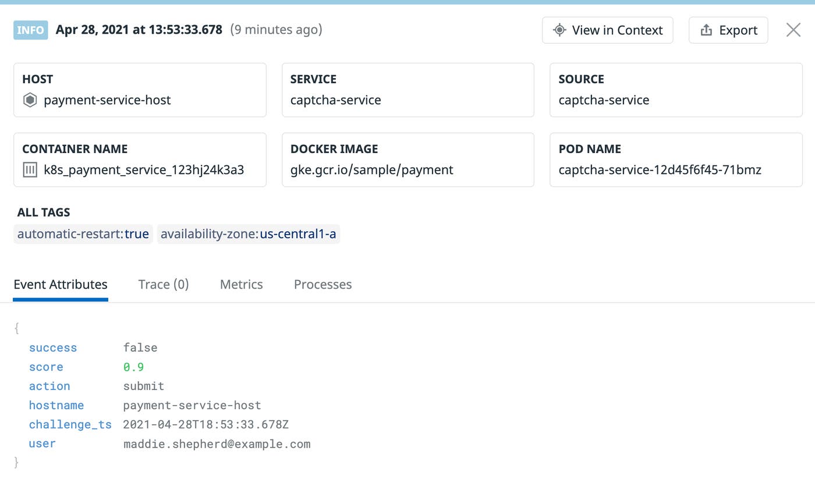Select the Processes tab
Viewport: 815px width, 504px height.
[x=323, y=285]
